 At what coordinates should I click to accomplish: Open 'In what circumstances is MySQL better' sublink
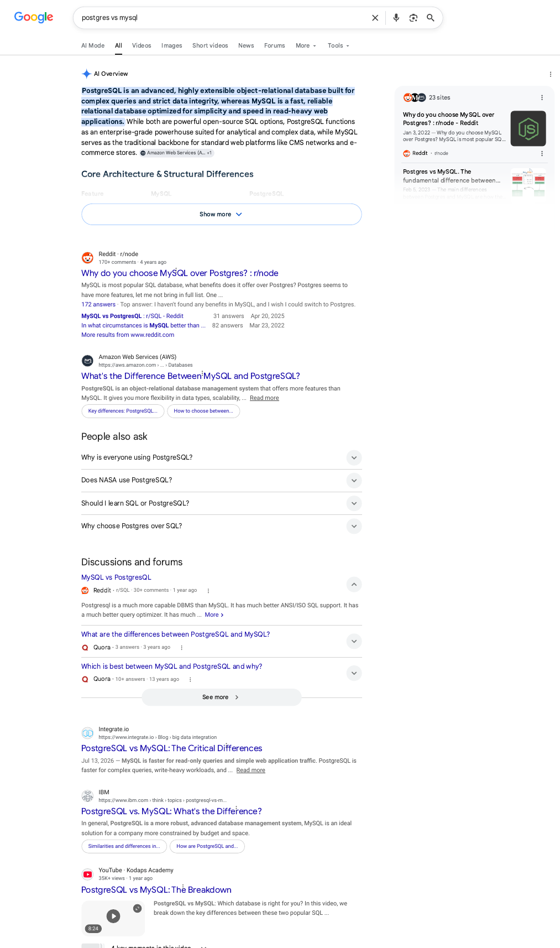pos(143,326)
